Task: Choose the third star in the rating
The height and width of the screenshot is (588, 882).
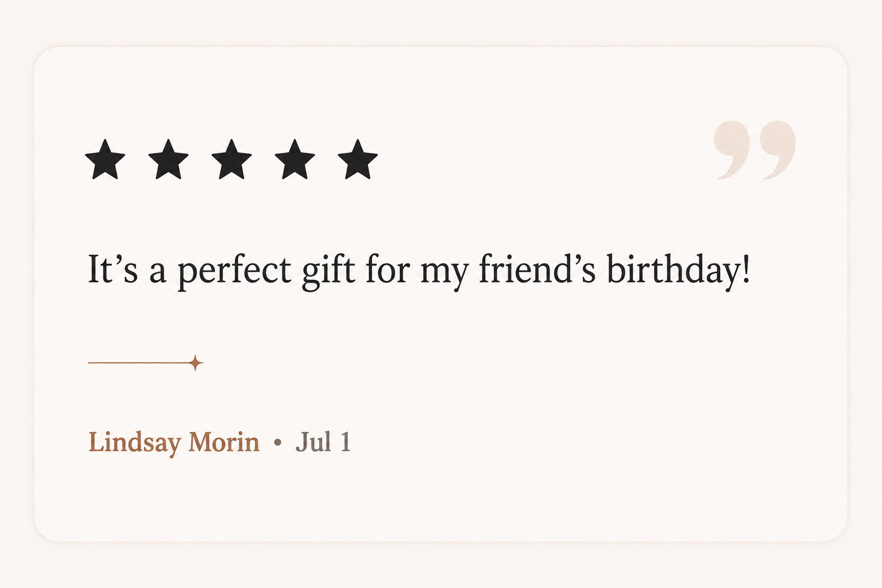Action: (x=231, y=159)
